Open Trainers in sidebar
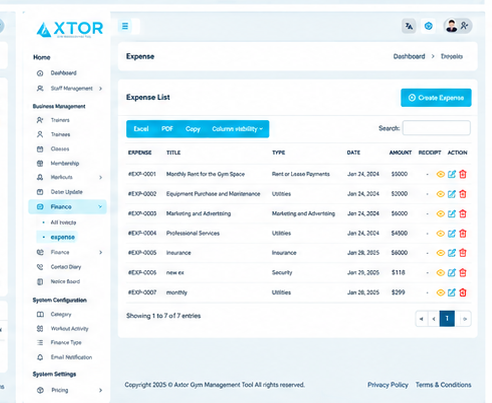The height and width of the screenshot is (403, 492). [x=60, y=120]
